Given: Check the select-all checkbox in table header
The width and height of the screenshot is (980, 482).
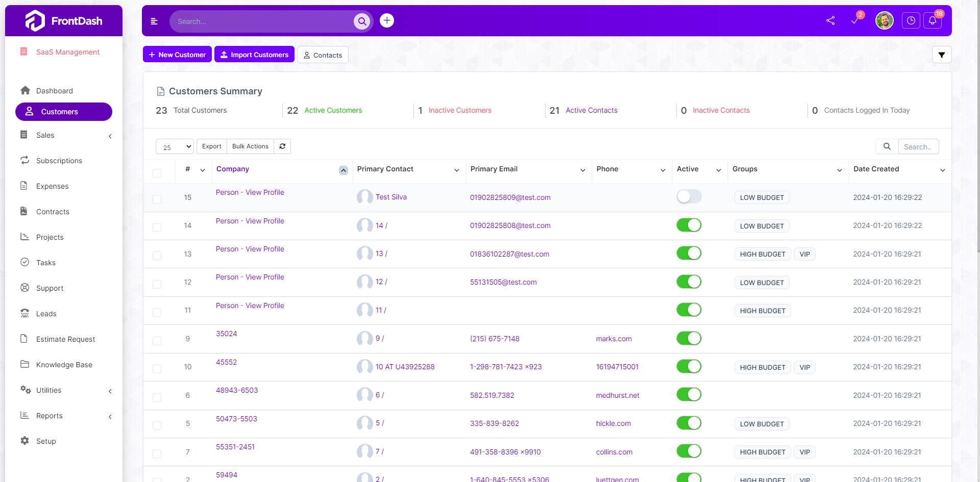Looking at the screenshot, I should coord(157,173).
